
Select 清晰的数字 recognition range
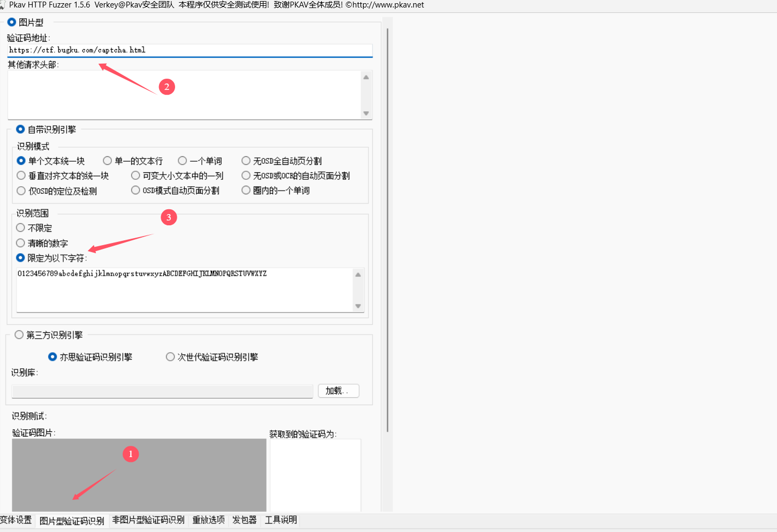21,243
